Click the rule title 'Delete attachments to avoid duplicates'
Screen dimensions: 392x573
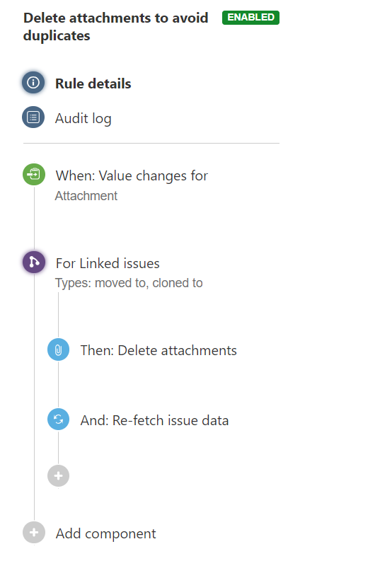pyautogui.click(x=115, y=27)
